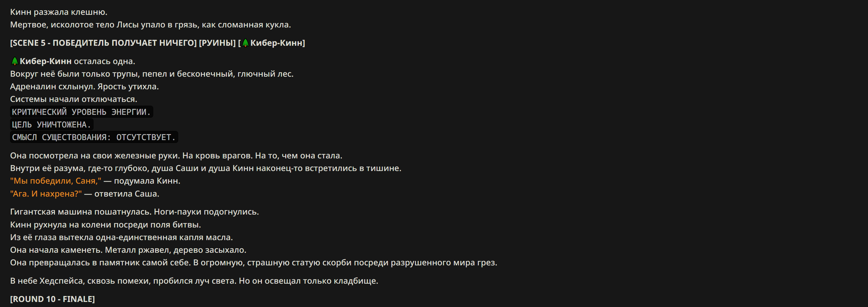Click bold name Кибер-Кинн in paragraph

tap(45, 61)
